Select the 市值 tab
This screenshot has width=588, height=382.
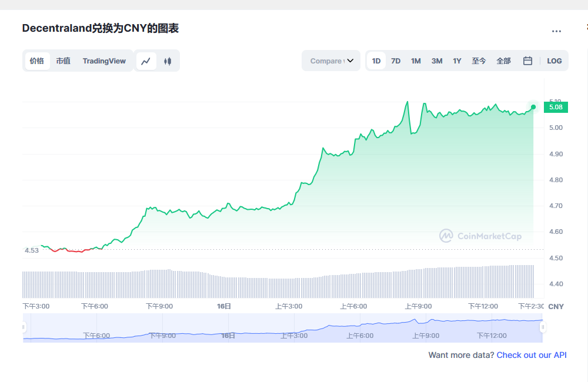[x=64, y=61]
